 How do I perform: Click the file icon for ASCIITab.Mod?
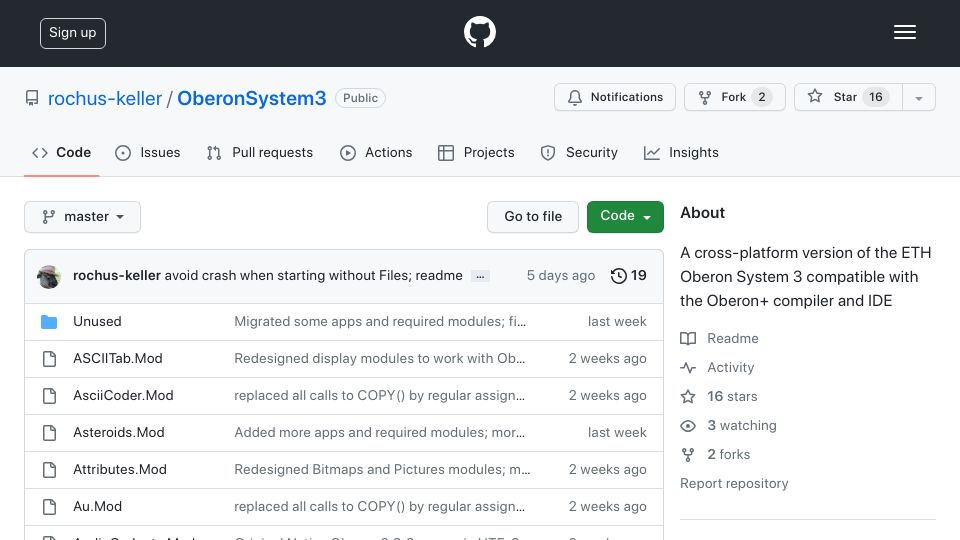[x=49, y=359]
